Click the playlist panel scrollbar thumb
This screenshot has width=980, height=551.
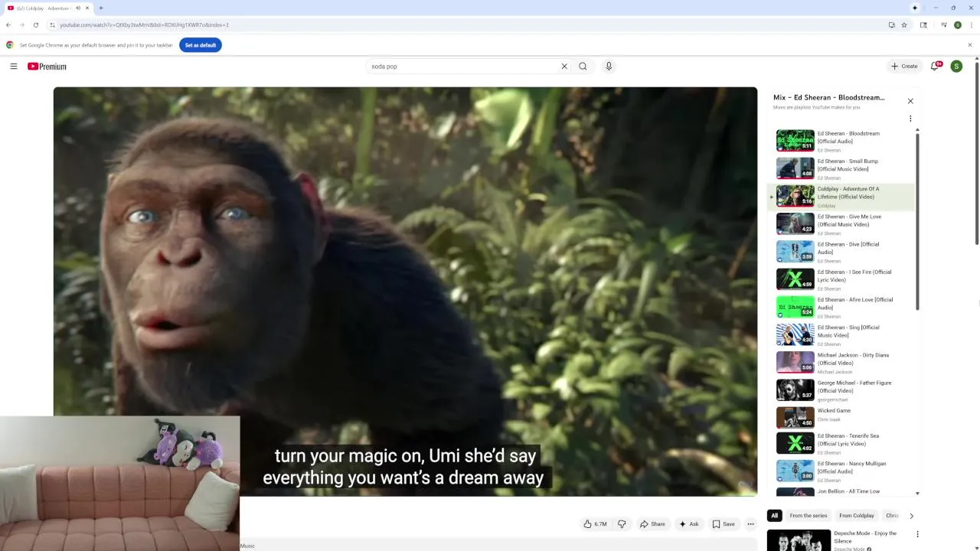[x=917, y=220]
